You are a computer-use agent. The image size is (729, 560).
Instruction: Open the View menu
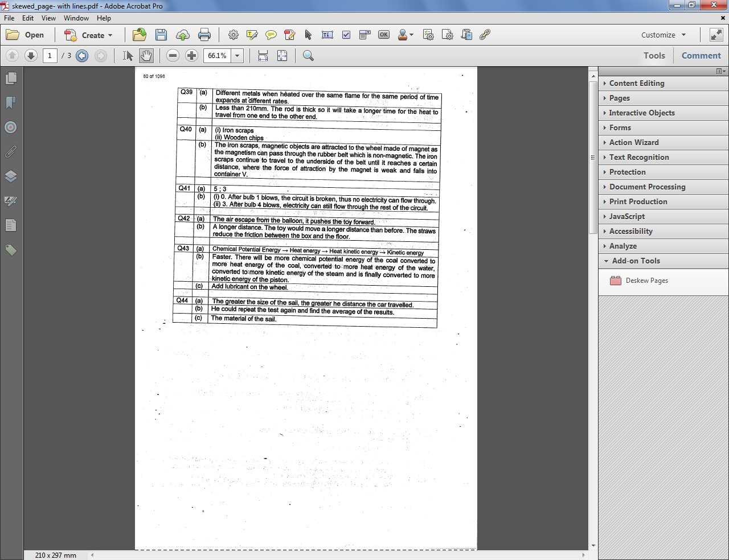[x=48, y=18]
